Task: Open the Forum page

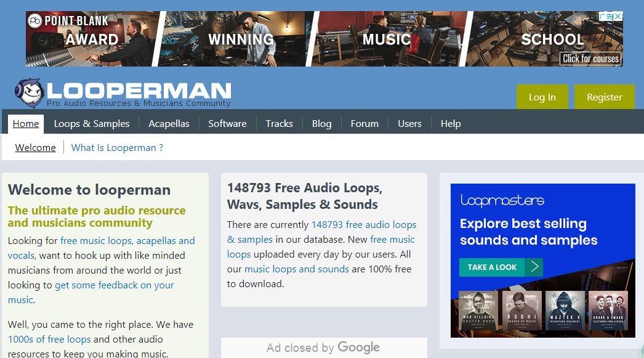Action: point(364,124)
